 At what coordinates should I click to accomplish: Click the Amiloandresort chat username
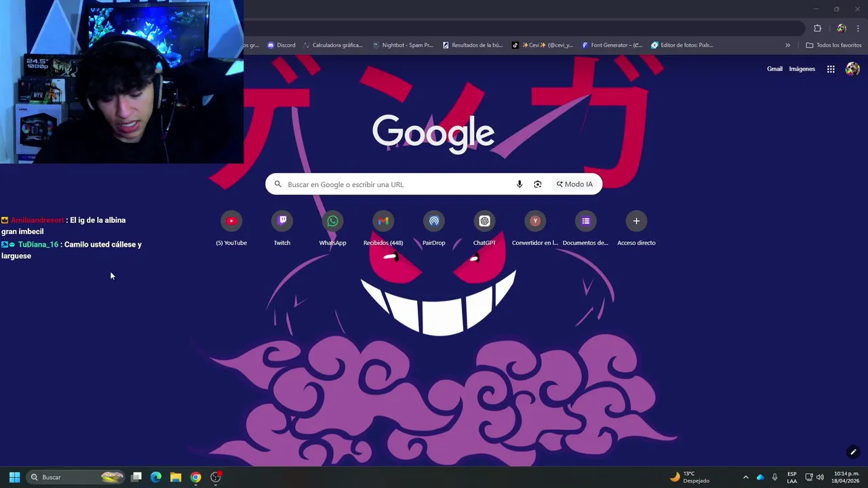pyautogui.click(x=37, y=220)
